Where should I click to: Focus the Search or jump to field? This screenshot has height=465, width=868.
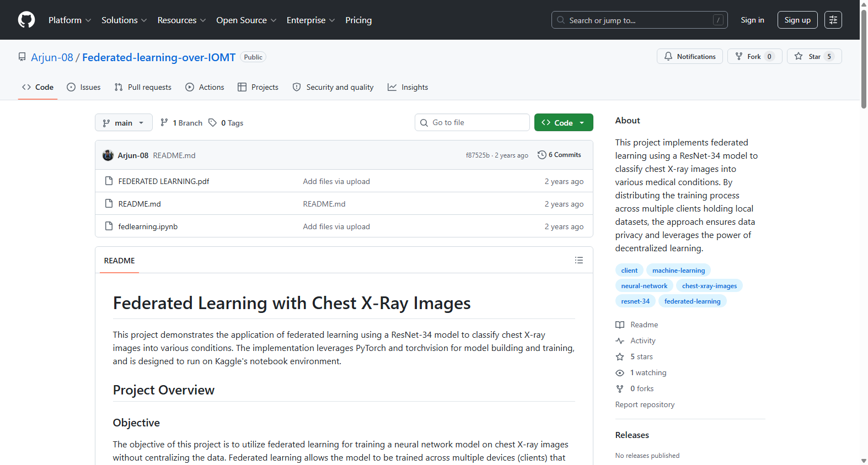click(x=640, y=20)
